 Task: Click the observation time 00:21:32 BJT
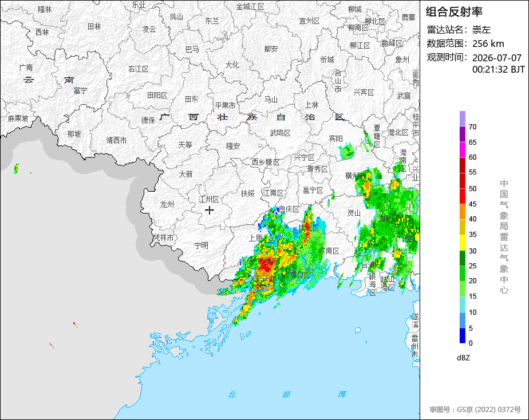(x=498, y=69)
